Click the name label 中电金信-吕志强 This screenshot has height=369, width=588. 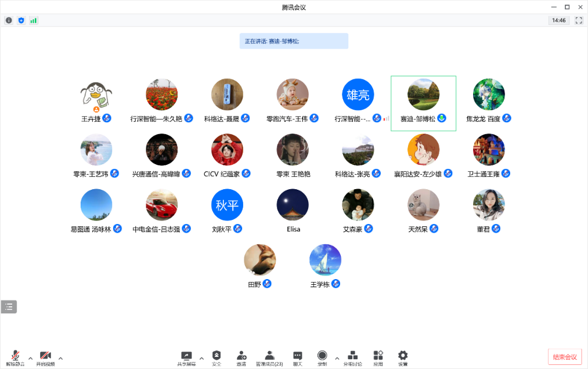156,229
